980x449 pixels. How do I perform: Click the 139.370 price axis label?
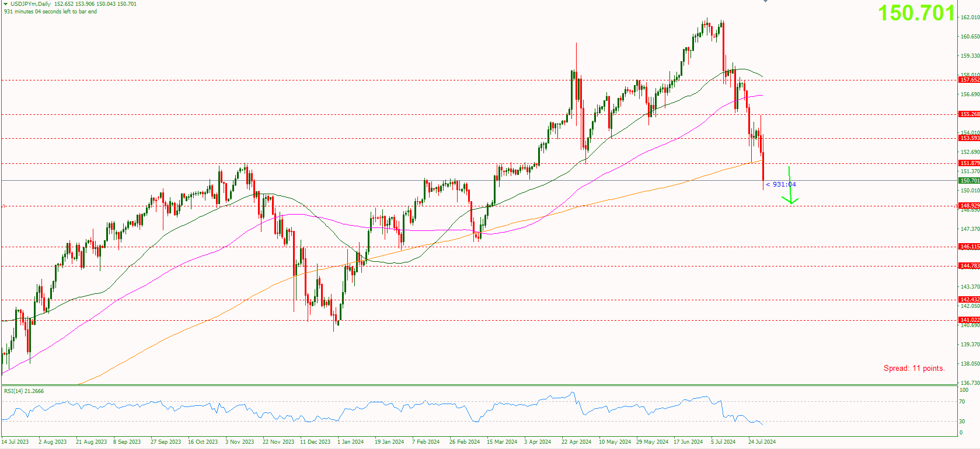click(970, 345)
